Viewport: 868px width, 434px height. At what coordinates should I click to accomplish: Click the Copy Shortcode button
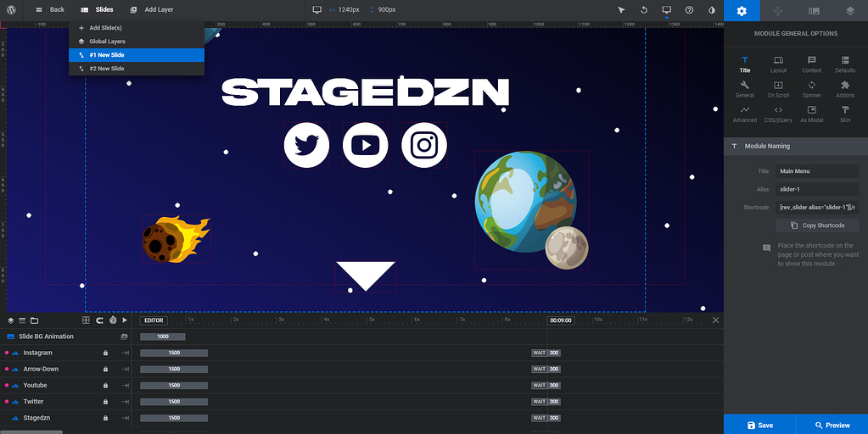coord(817,225)
